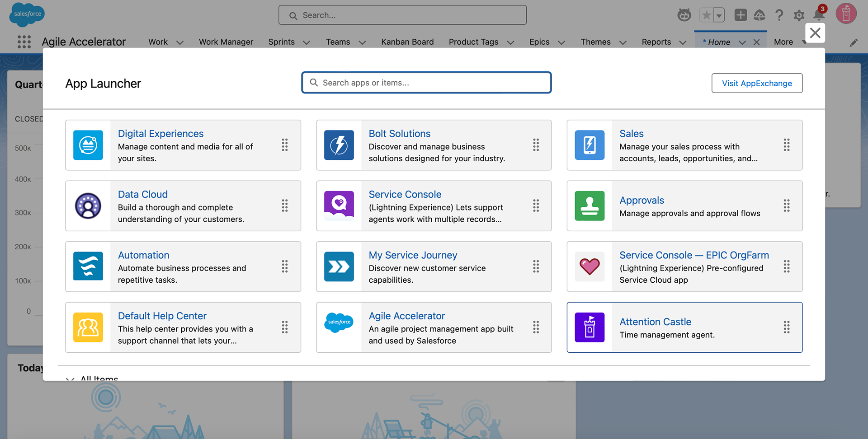Expand the Work tab dropdown
Viewport: 868px width, 439px height.
tap(179, 42)
